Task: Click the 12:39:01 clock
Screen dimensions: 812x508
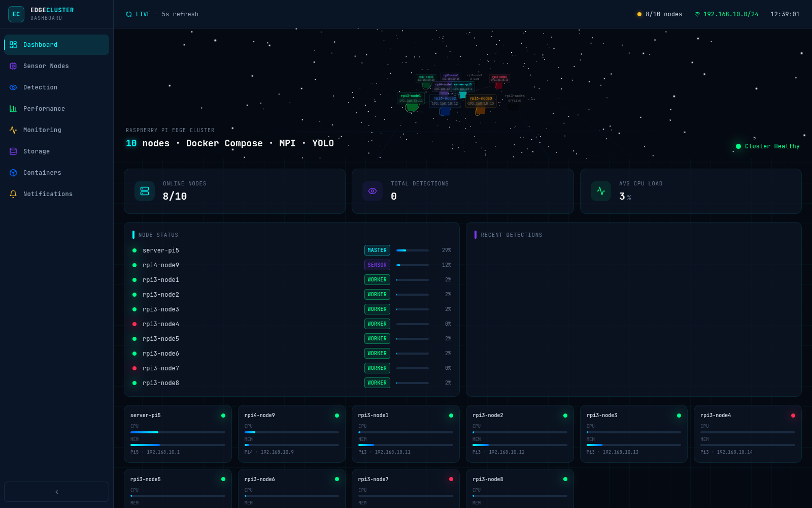Action: point(785,14)
